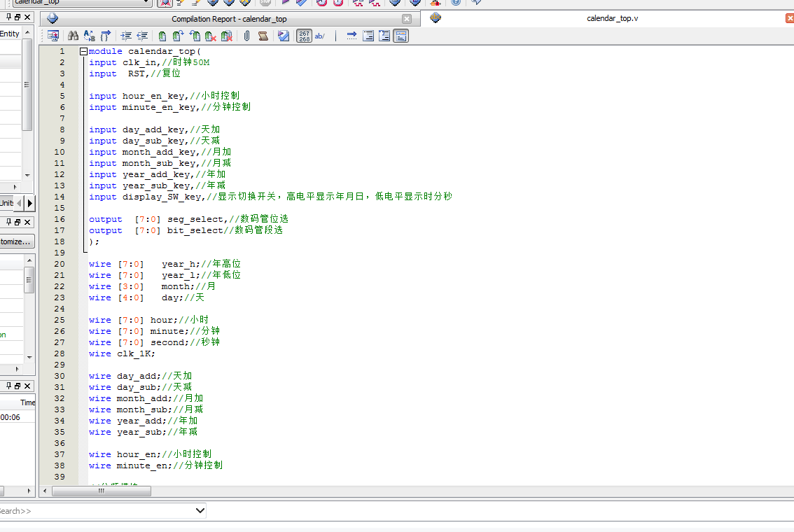The width and height of the screenshot is (794, 532).
Task: Close the middle left panel
Action: pyautogui.click(x=27, y=222)
